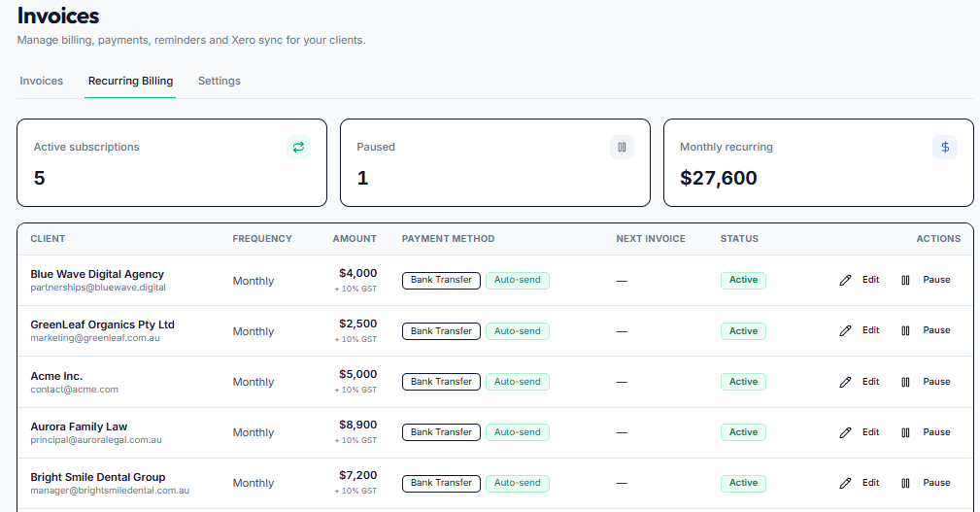Click the Active status badge for Acme Inc.
This screenshot has width=980, height=512.
743,382
